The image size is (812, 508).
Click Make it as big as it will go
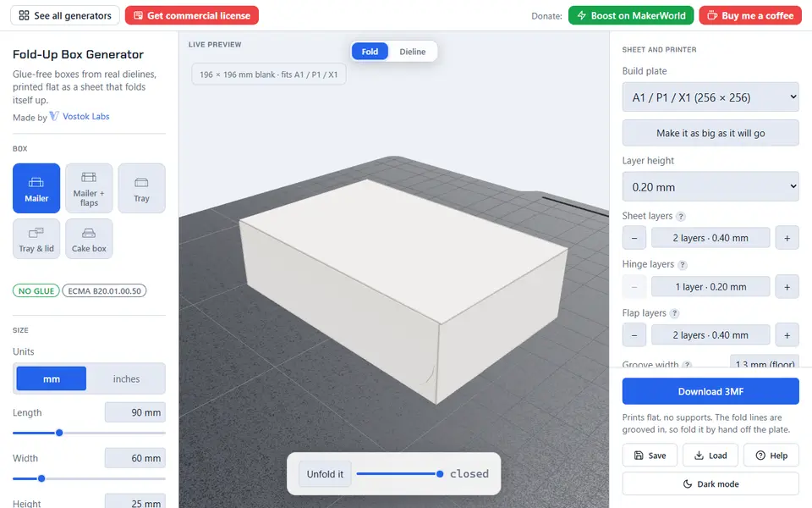click(x=710, y=133)
